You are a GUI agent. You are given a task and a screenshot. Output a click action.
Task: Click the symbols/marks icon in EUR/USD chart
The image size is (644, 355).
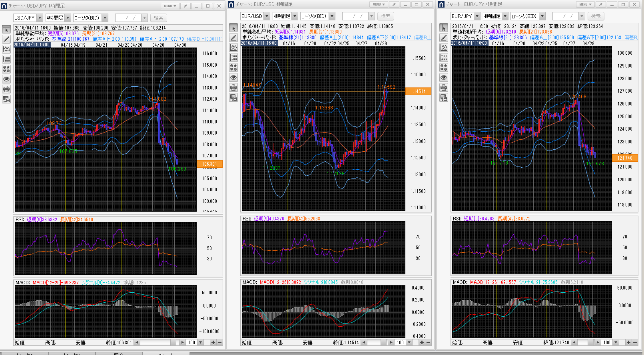pos(233,67)
